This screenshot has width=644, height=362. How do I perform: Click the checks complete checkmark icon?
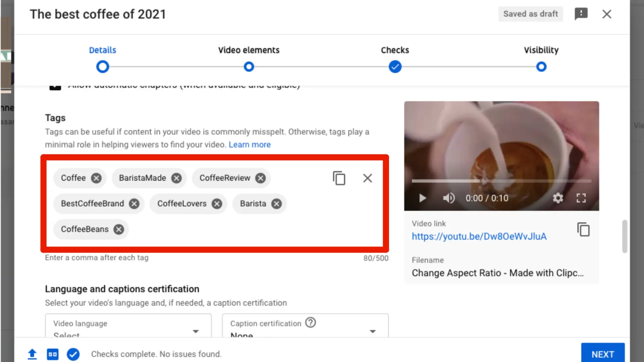[73, 354]
